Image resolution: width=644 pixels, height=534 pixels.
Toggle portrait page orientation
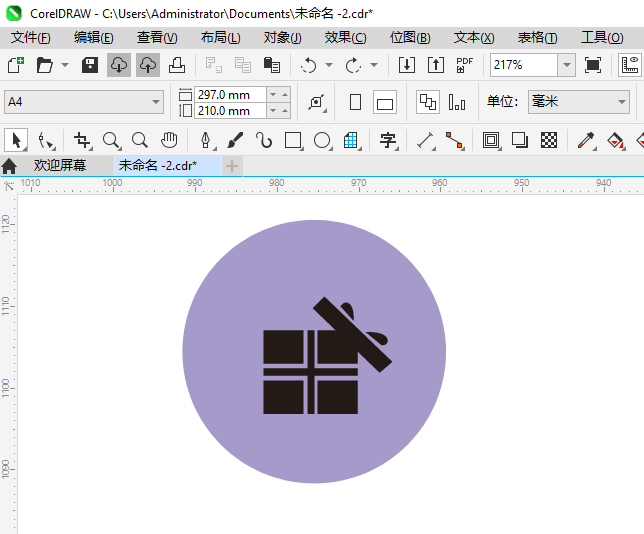click(355, 102)
